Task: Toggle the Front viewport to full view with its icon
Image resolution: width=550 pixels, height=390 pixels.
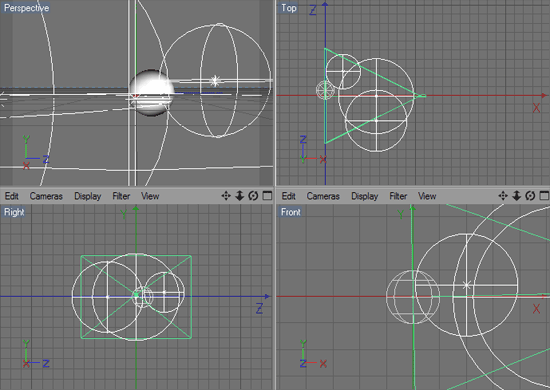Action: [x=544, y=196]
